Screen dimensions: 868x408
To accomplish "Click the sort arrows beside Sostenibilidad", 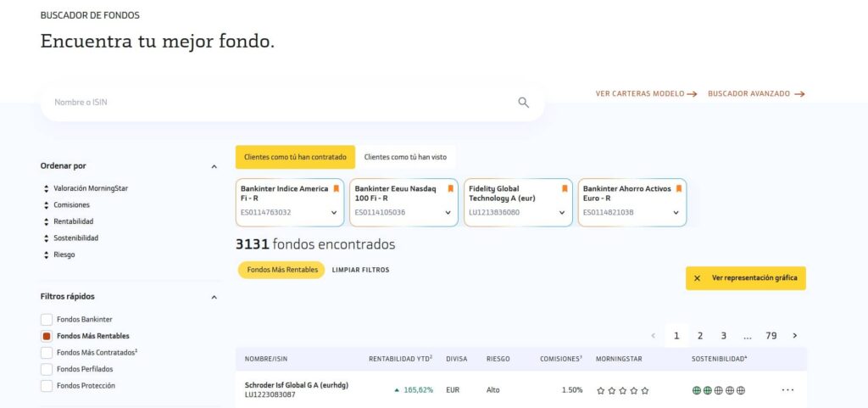I will (47, 238).
